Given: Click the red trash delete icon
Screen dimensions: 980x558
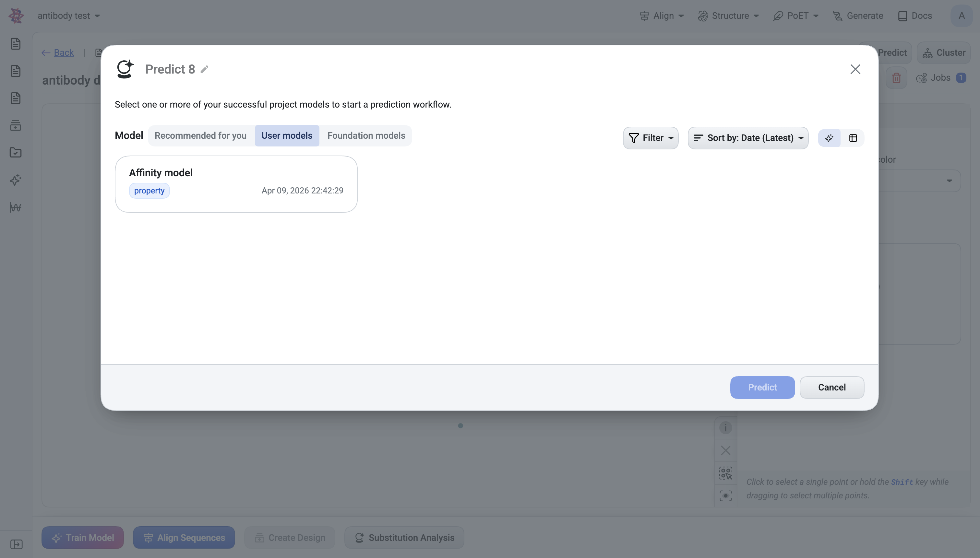Looking at the screenshot, I should click(x=896, y=78).
